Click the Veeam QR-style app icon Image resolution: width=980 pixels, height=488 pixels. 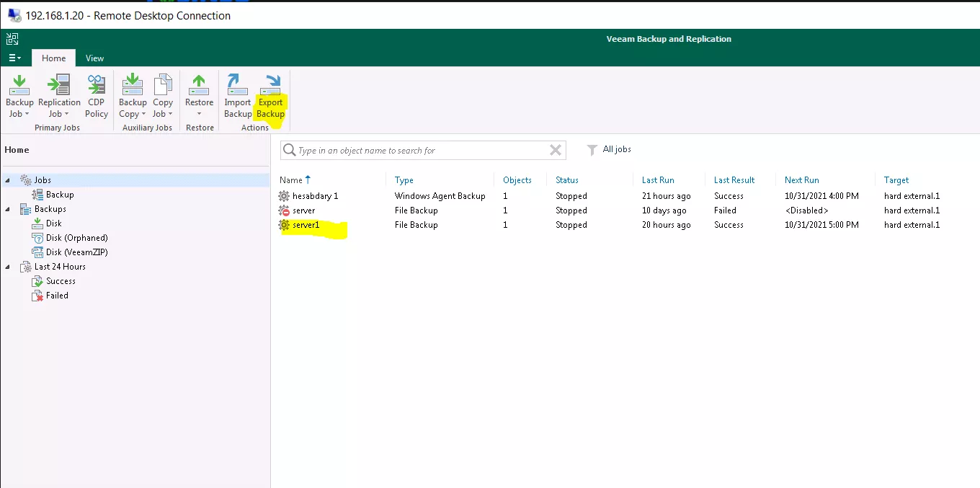pos(12,39)
